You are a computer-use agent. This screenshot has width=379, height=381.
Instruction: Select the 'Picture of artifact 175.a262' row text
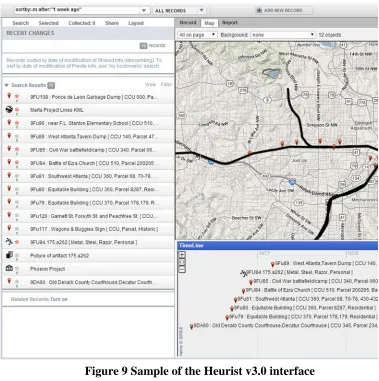pos(59,255)
